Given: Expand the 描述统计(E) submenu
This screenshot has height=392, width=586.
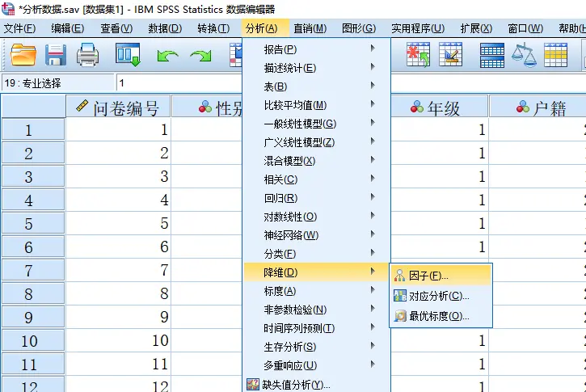Looking at the screenshot, I should click(x=316, y=68).
